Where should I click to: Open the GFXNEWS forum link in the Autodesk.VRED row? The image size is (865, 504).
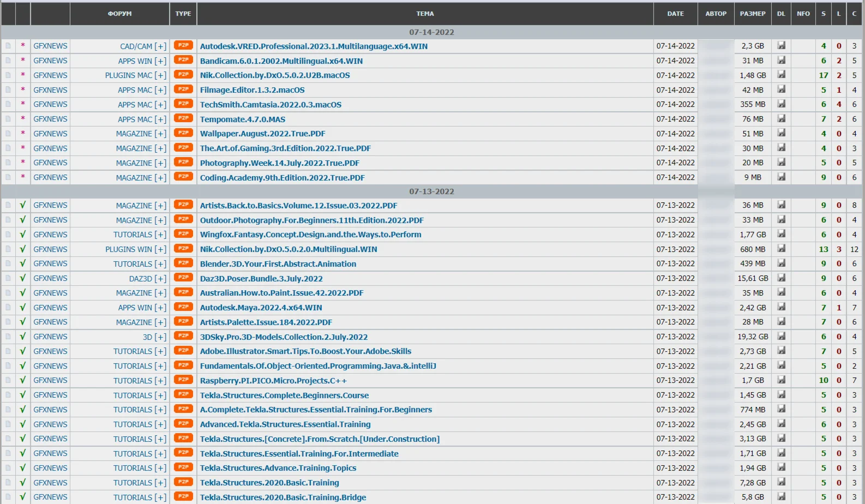point(50,46)
